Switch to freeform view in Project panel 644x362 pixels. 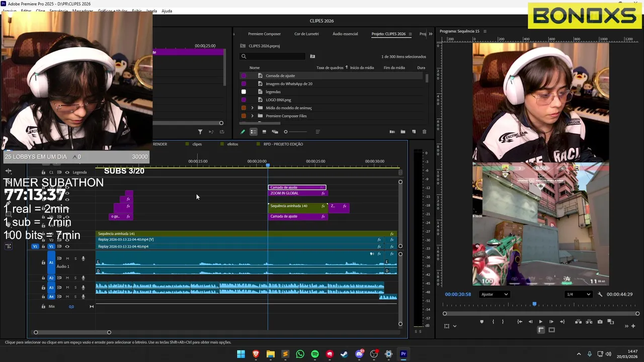tap(275, 132)
